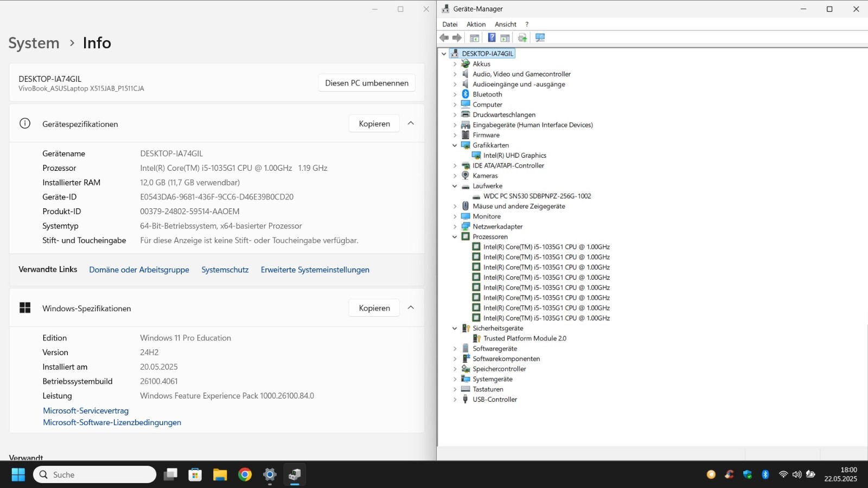The image size is (868, 488).
Task: Toggle the console tree pane toolbar icon
Action: 475,37
